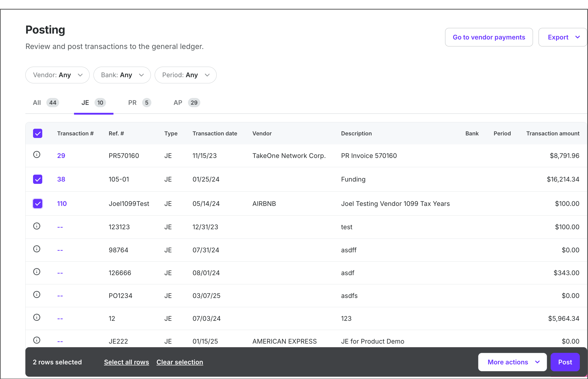The height and width of the screenshot is (379, 588).
Task: Click the Period column header
Action: pos(502,133)
